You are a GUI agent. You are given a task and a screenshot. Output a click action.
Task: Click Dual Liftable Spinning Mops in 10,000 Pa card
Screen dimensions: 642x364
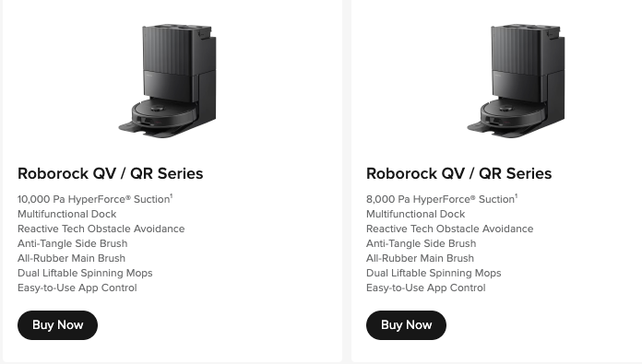85,273
